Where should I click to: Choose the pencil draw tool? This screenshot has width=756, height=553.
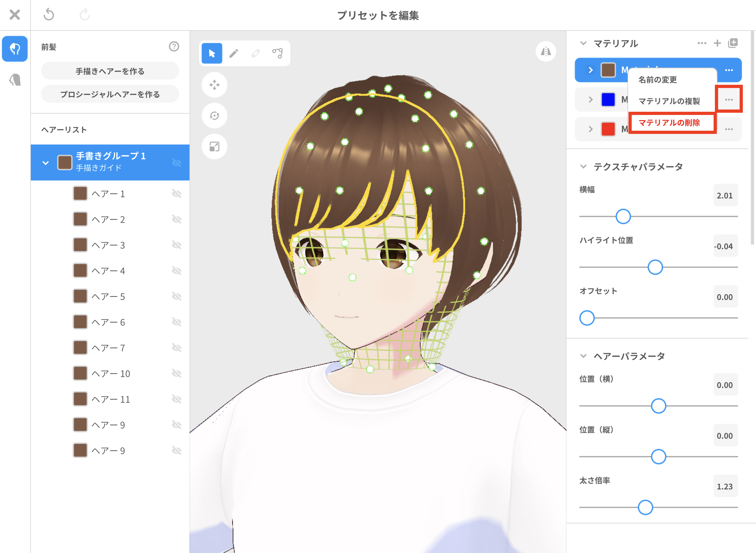(x=234, y=53)
